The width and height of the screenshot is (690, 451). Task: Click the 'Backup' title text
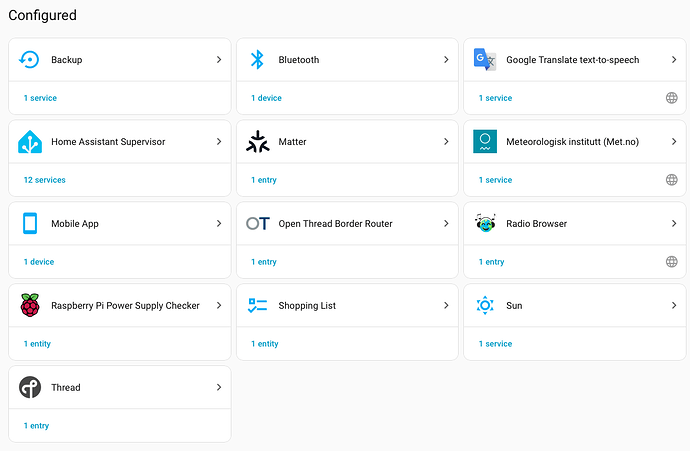pos(66,60)
